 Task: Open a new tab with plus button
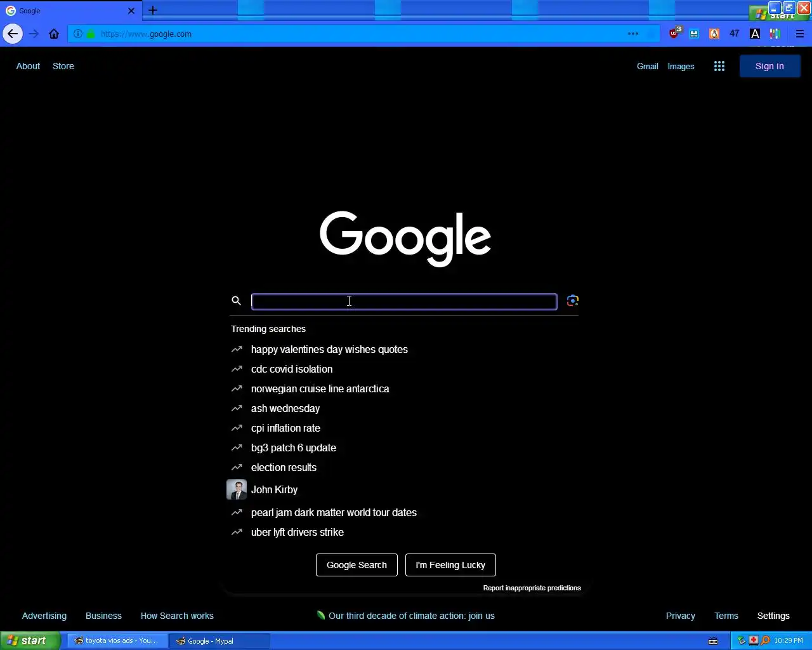(x=153, y=10)
